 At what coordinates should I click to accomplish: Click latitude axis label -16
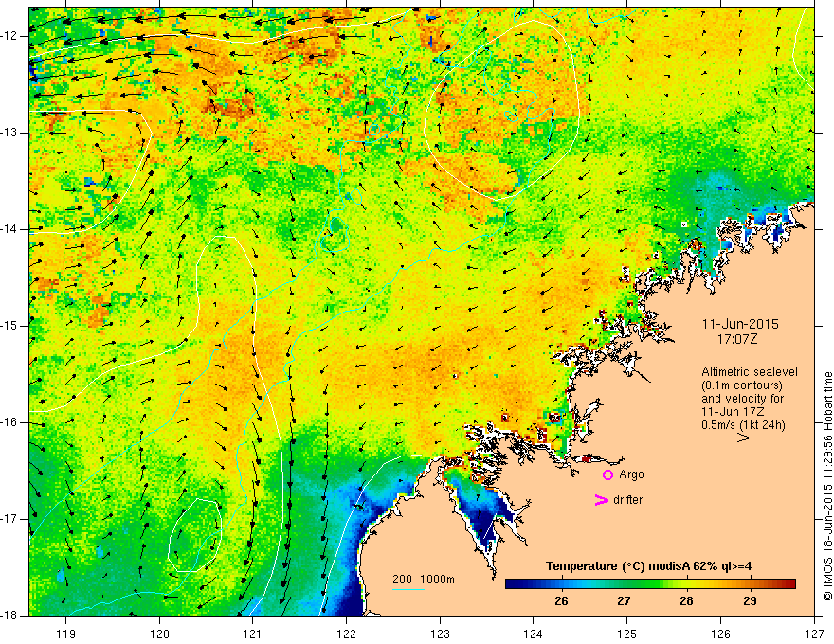[9, 422]
